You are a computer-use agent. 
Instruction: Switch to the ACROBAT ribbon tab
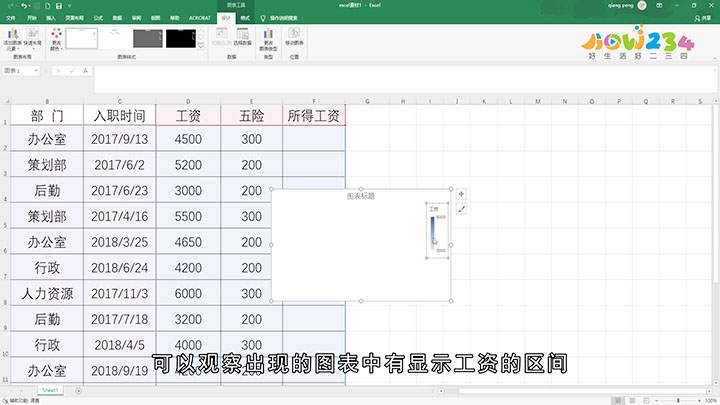pyautogui.click(x=200, y=18)
